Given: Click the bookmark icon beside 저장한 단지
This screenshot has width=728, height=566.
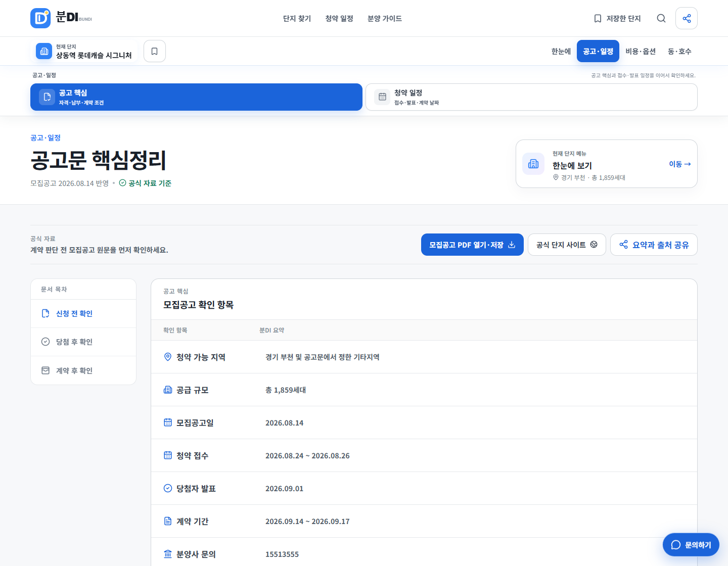Looking at the screenshot, I should click(x=598, y=18).
